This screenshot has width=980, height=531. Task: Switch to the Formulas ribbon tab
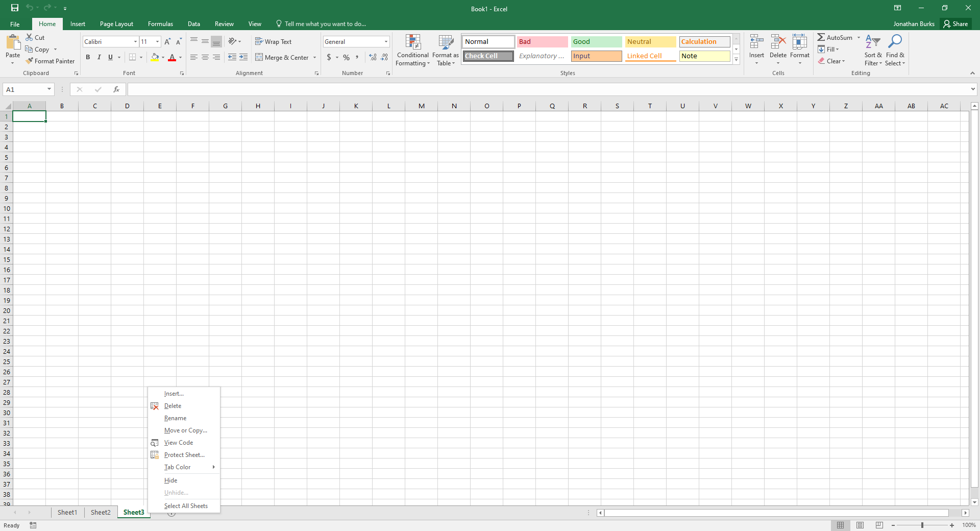pos(160,23)
